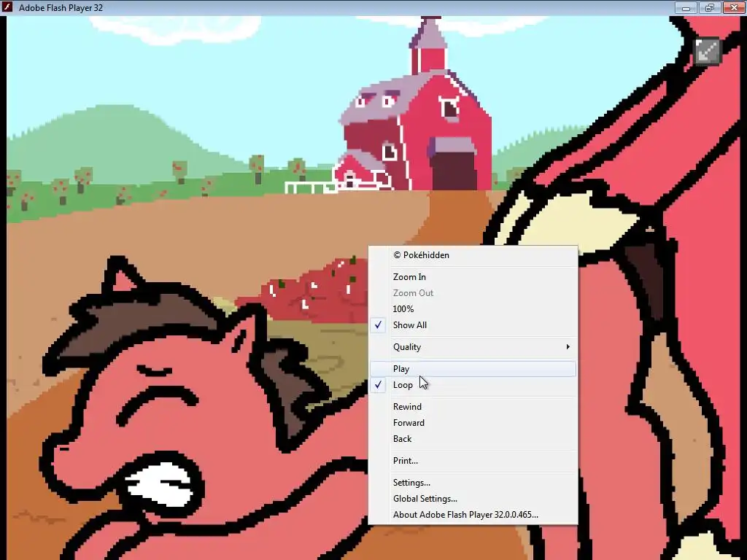
Task: Restore down the Flash Player window
Action: click(x=709, y=7)
